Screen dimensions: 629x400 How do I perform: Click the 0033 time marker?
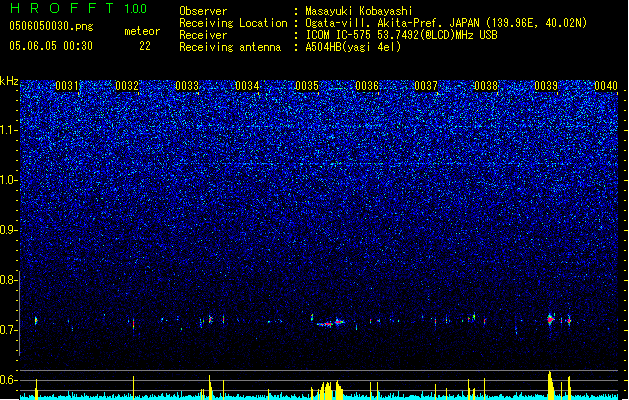tap(187, 86)
